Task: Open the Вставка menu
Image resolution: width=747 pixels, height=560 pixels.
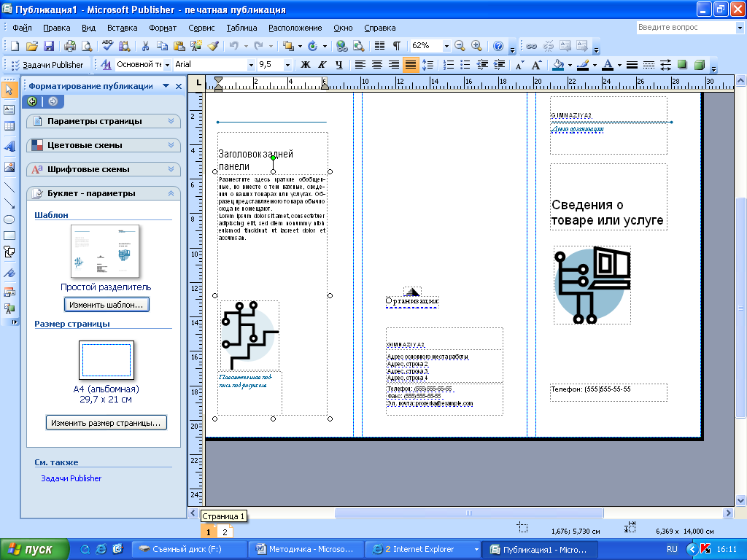Action: coord(122,28)
